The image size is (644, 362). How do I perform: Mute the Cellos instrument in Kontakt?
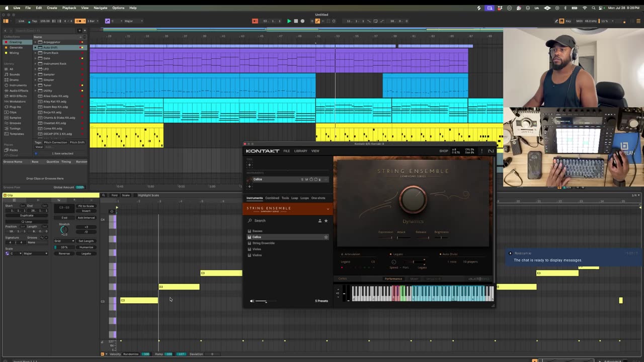tap(306, 179)
